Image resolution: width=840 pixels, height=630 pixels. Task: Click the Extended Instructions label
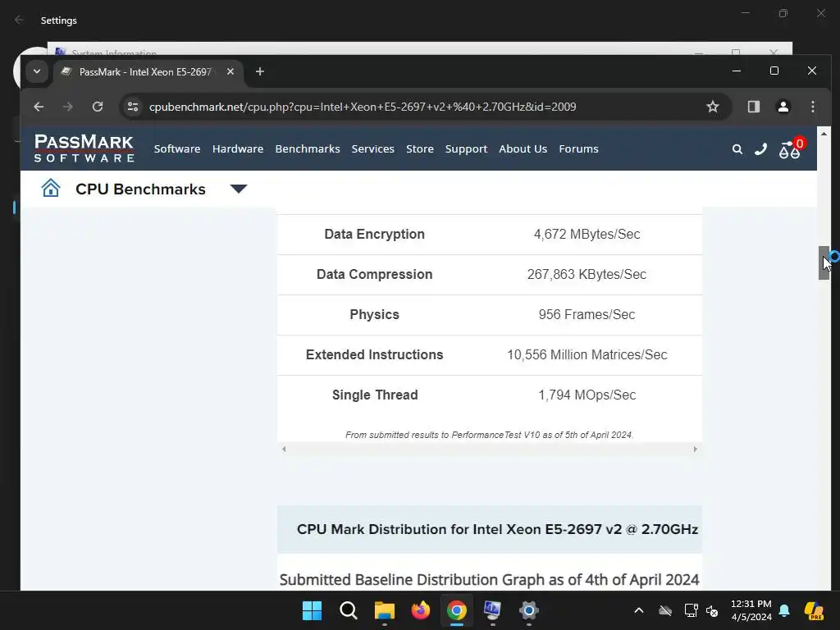pos(374,354)
